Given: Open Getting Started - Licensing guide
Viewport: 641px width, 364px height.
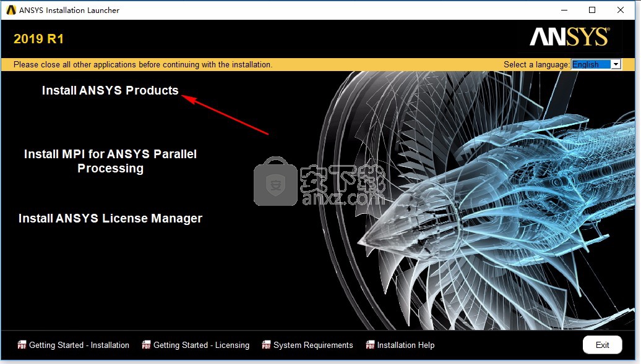Looking at the screenshot, I should point(201,345).
